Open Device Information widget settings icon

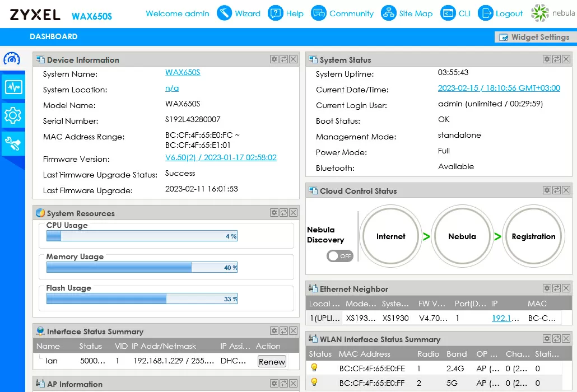pyautogui.click(x=274, y=59)
